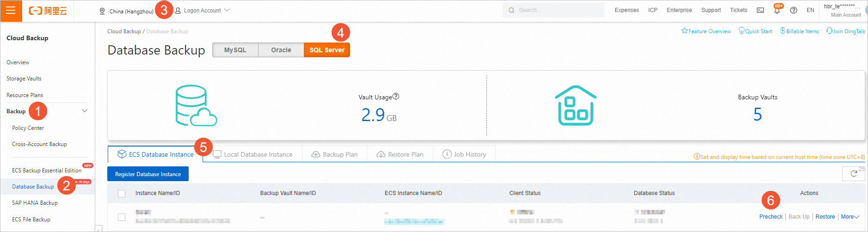The image size is (868, 232).
Task: Open the help question mark icon
Action: 794,10
